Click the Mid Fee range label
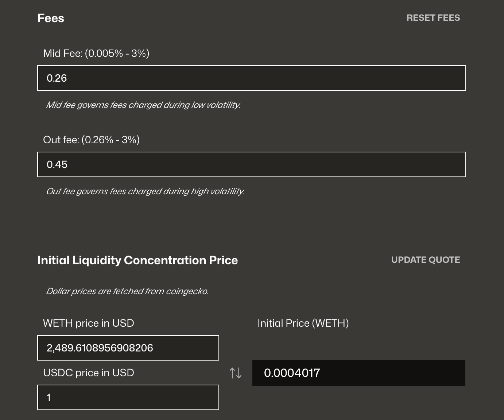 96,53
